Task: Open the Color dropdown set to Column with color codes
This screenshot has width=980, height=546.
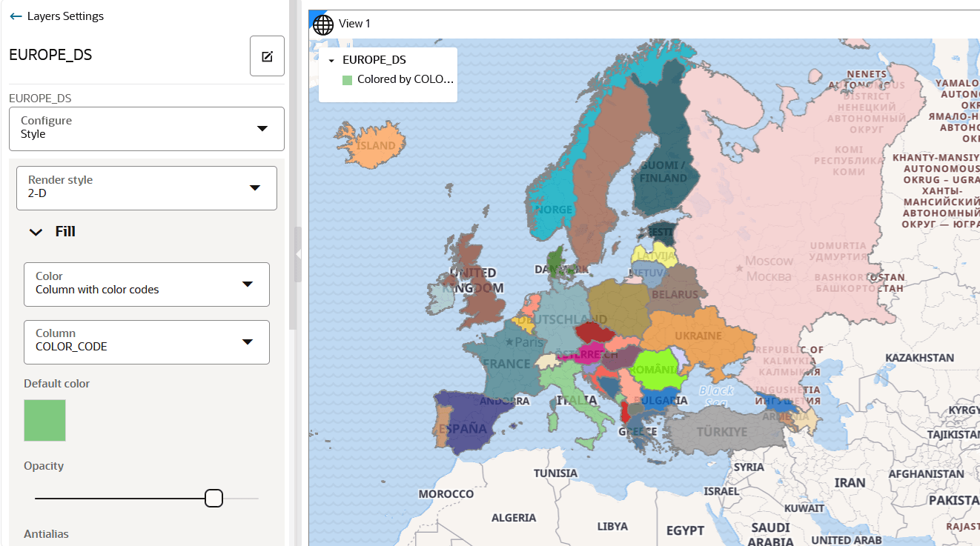Action: 146,284
